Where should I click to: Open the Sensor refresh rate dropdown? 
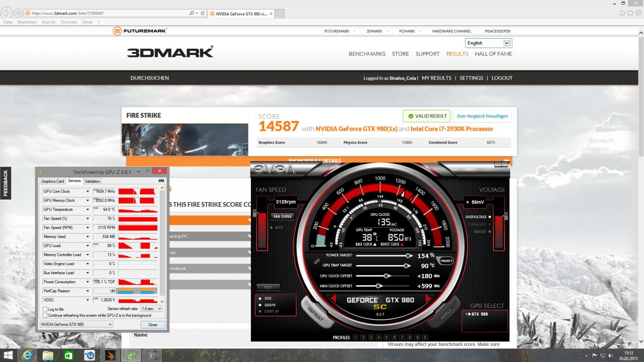point(151,309)
